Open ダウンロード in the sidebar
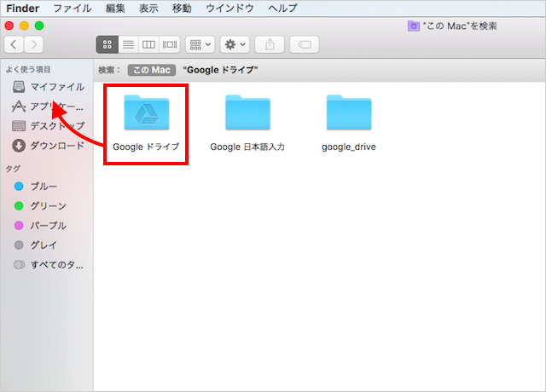The width and height of the screenshot is (546, 392). [48, 146]
